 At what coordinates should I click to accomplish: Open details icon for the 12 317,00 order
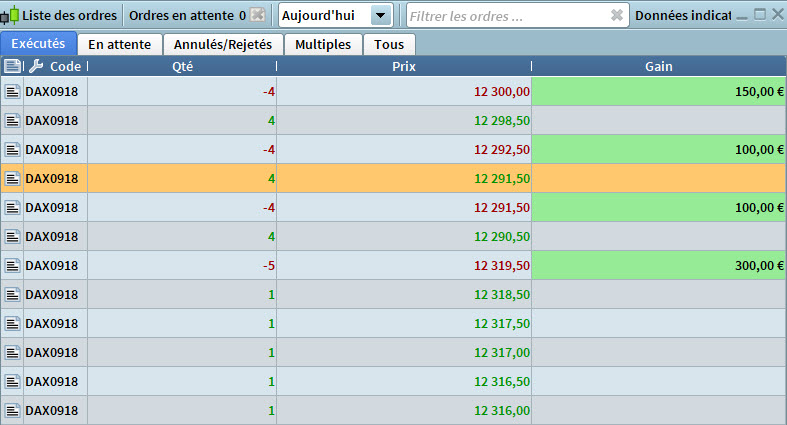(x=12, y=352)
